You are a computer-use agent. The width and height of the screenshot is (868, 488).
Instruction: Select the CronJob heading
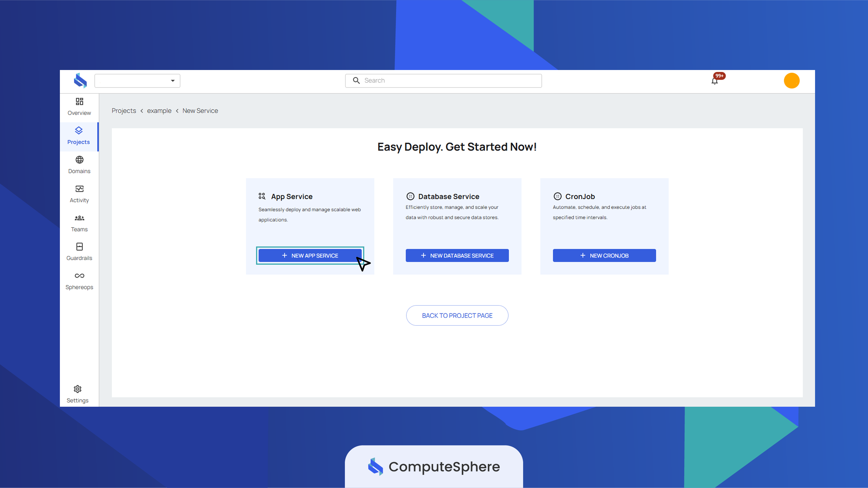click(x=580, y=196)
